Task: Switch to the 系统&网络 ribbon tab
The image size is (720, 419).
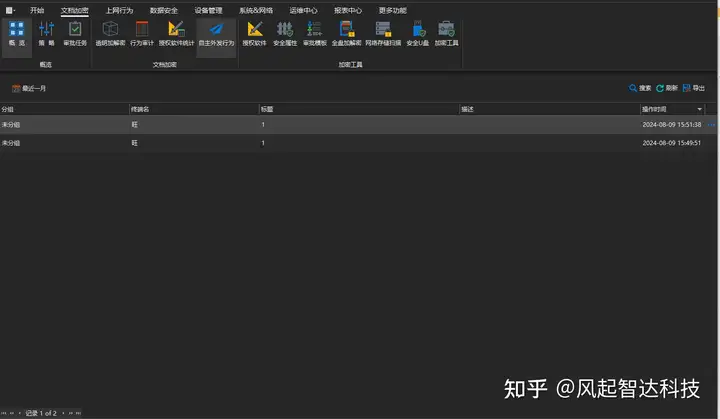Action: click(256, 10)
